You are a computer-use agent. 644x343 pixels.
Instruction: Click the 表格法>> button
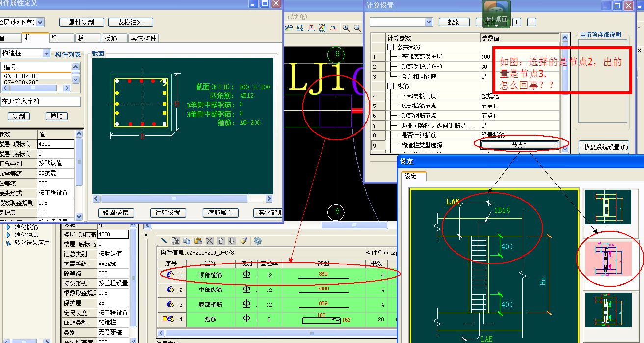coord(131,22)
